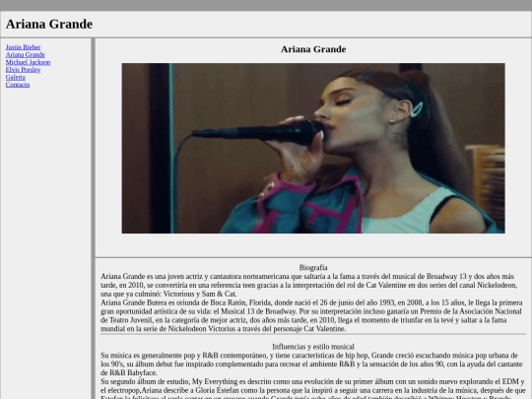Click the Influencias y estilo musical heading
The image size is (532, 399).
[x=313, y=347]
